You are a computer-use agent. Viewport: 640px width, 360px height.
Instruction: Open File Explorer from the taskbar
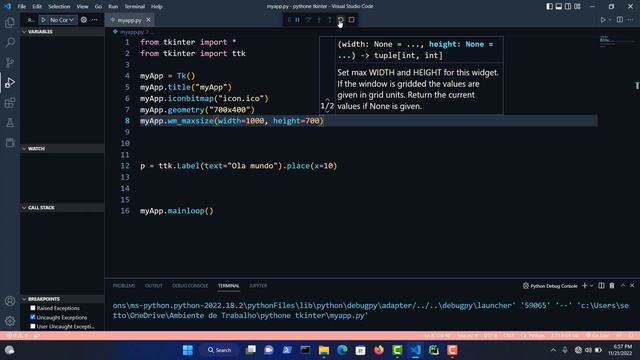324,350
